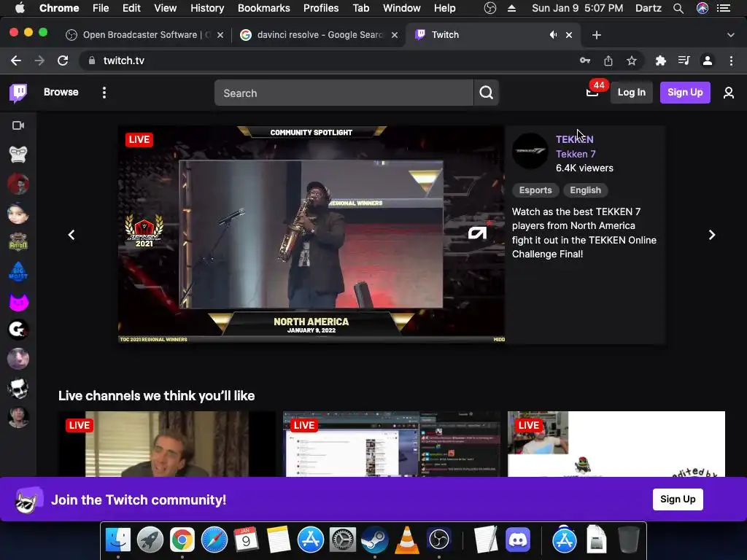
Task: Click the Esports tag
Action: 535,190
